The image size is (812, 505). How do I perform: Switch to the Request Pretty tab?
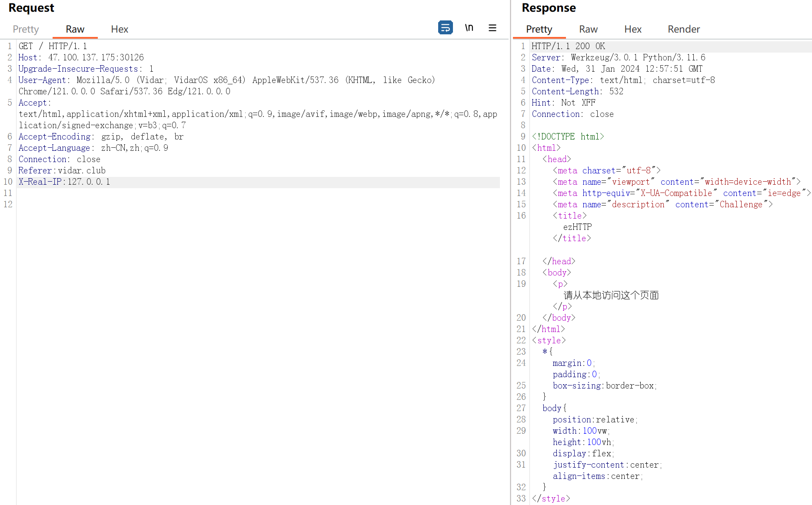pyautogui.click(x=26, y=29)
